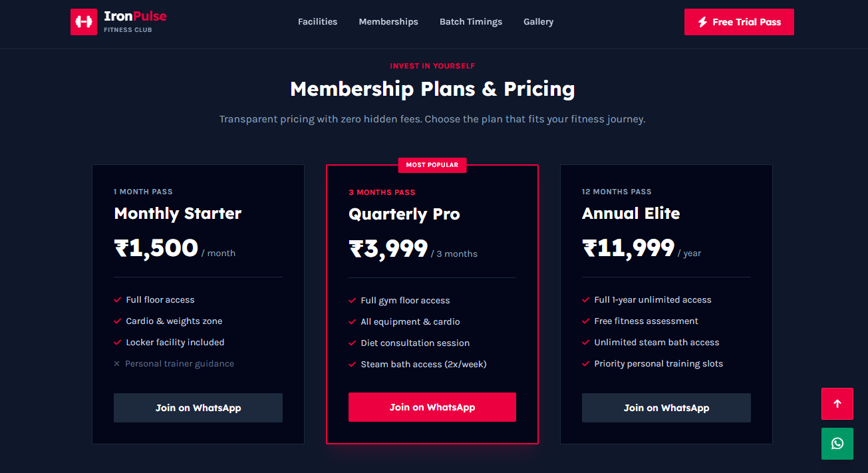Click the cross icon beside Personal trainer guidance

(x=117, y=364)
